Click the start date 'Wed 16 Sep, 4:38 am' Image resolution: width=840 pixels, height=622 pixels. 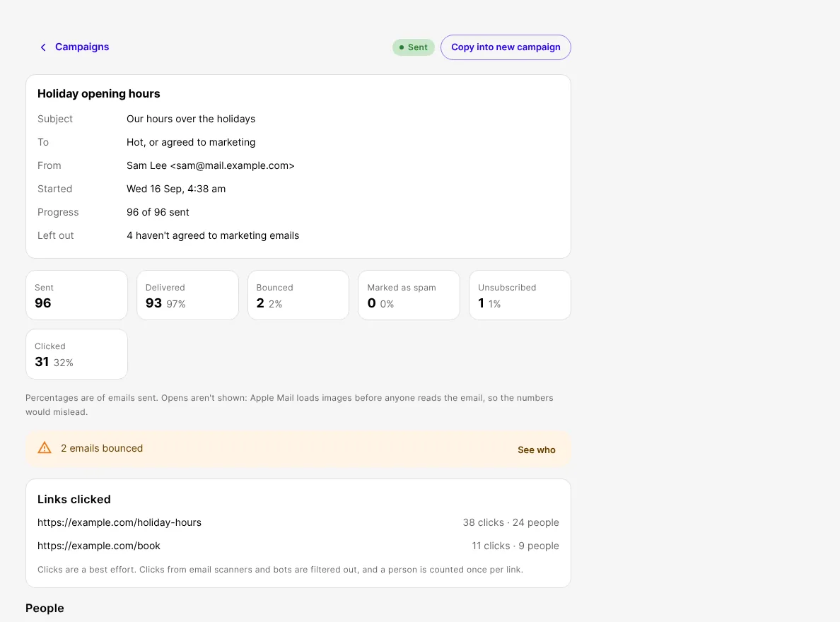(176, 189)
